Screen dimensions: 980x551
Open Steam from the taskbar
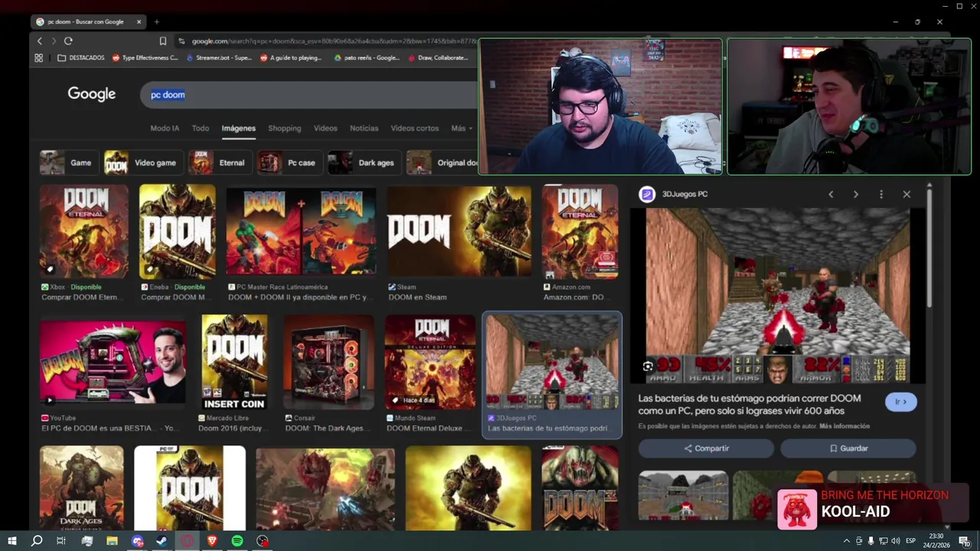162,541
